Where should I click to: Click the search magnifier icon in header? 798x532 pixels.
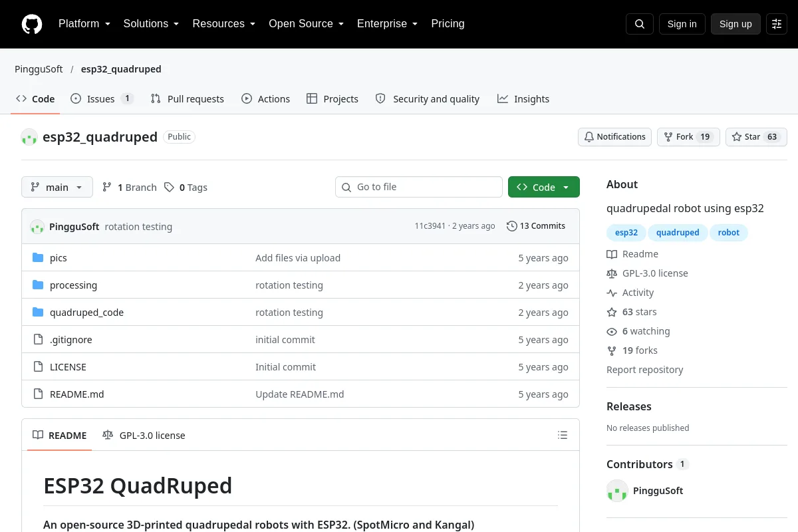pyautogui.click(x=640, y=24)
